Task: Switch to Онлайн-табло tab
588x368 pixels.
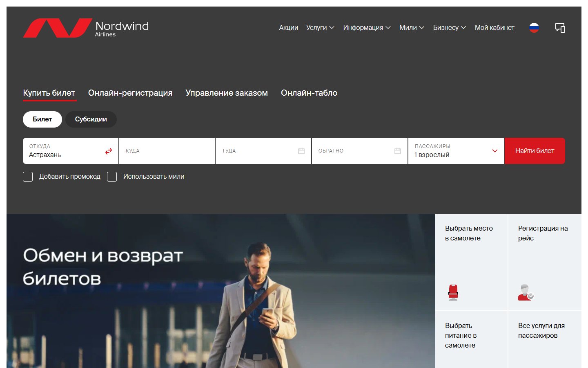Action: pyautogui.click(x=309, y=93)
